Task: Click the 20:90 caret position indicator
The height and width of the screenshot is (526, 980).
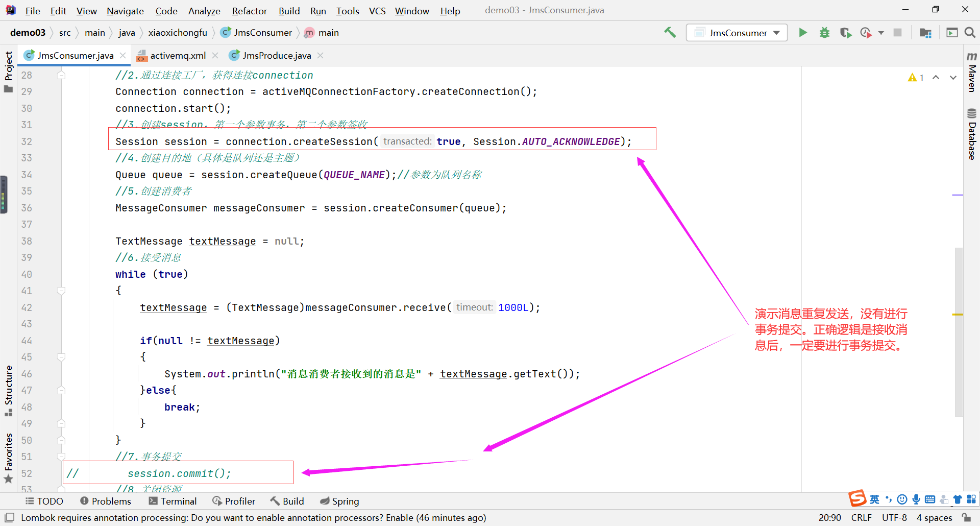Action: pyautogui.click(x=830, y=518)
